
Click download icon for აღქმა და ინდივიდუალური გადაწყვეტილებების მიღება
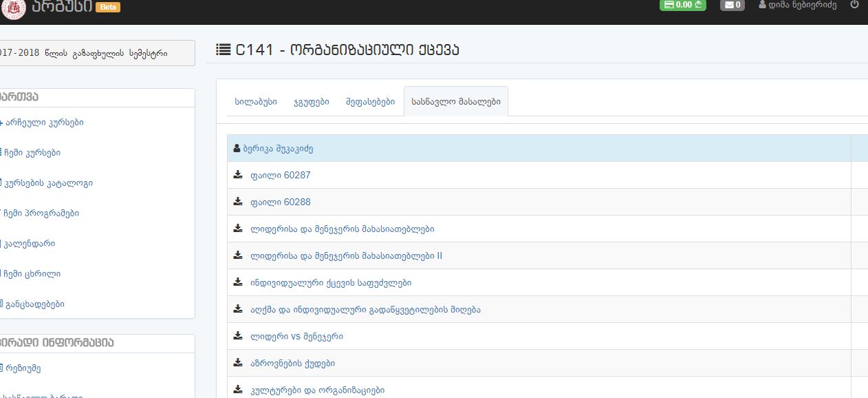point(238,309)
